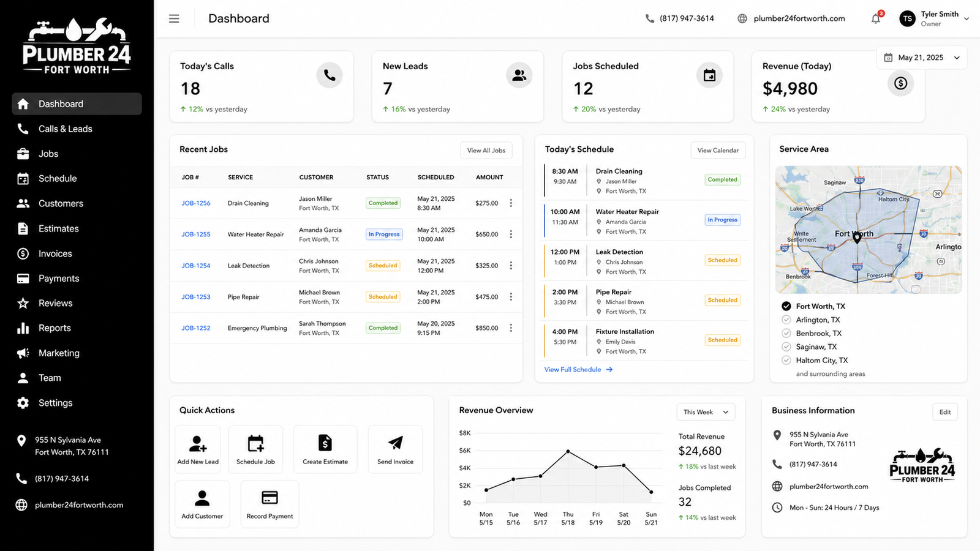Follow the View Full Schedule link

pos(578,370)
